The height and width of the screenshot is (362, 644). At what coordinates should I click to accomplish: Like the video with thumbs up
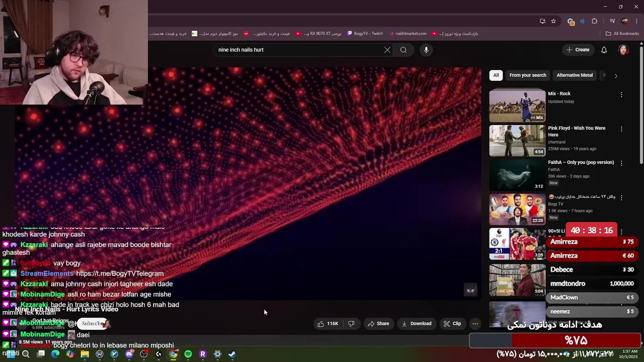[328, 324]
